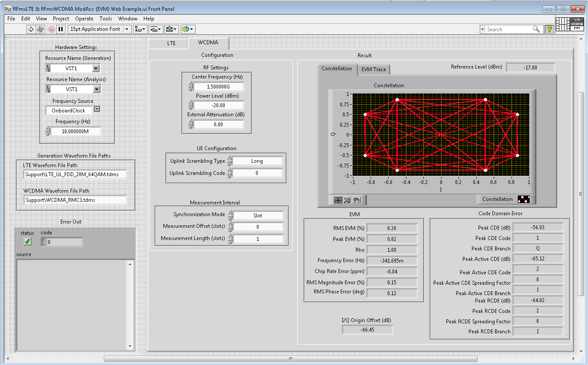Click the hardware Frequency (Hz) stepper

coord(48,131)
